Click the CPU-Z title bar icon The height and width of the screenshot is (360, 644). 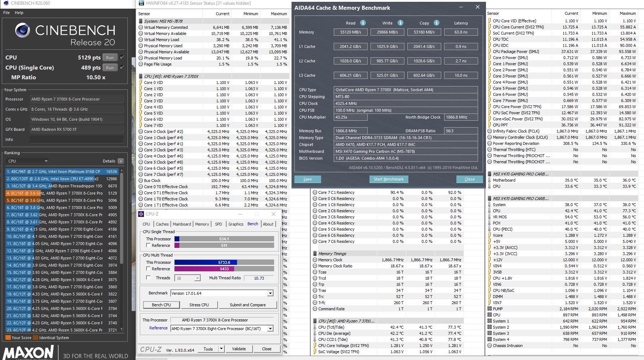[141, 214]
